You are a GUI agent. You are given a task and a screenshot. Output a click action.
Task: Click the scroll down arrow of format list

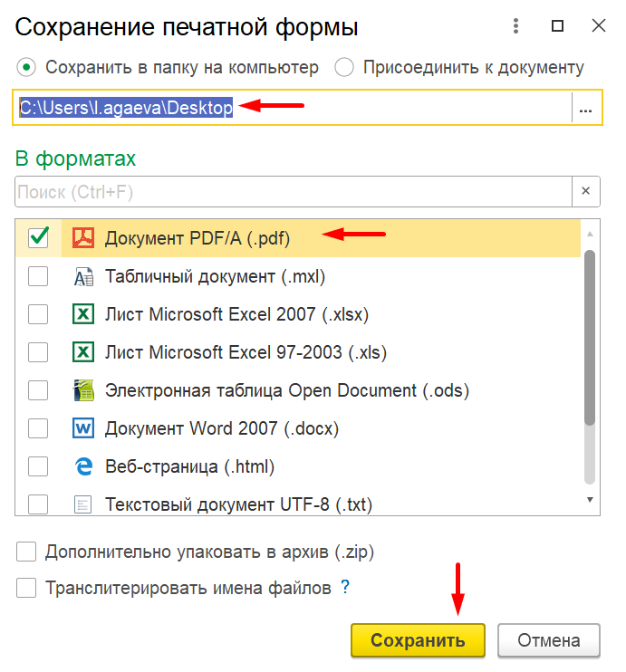tap(590, 500)
